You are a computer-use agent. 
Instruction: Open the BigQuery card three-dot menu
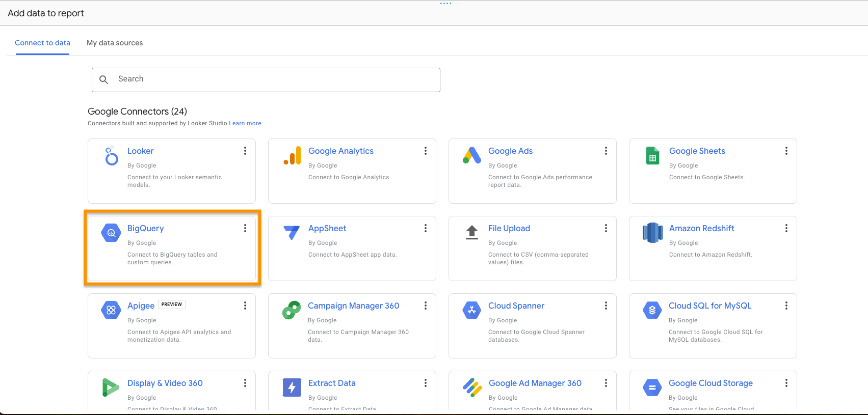245,228
